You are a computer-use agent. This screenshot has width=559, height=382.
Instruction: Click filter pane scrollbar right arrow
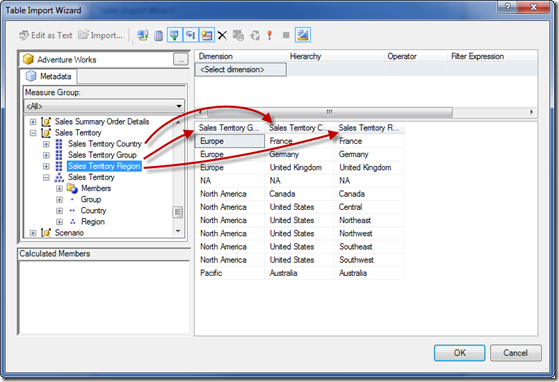pyautogui.click(x=532, y=112)
